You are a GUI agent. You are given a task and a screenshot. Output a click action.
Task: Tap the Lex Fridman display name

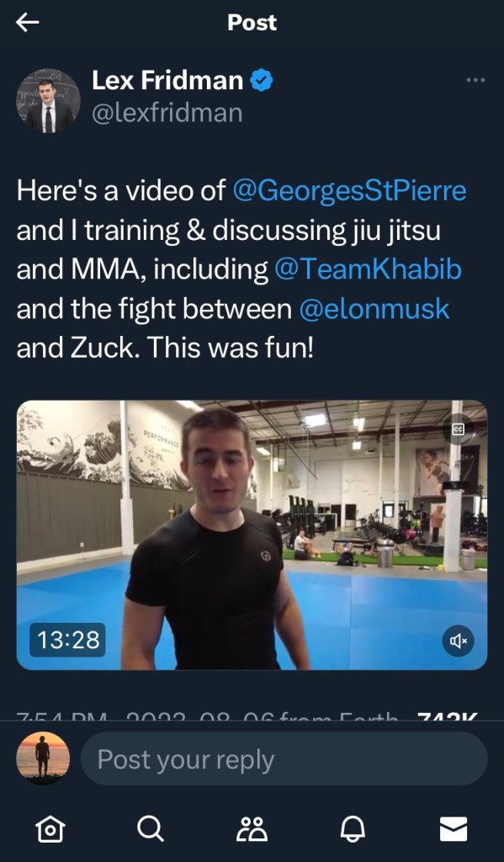click(x=167, y=80)
